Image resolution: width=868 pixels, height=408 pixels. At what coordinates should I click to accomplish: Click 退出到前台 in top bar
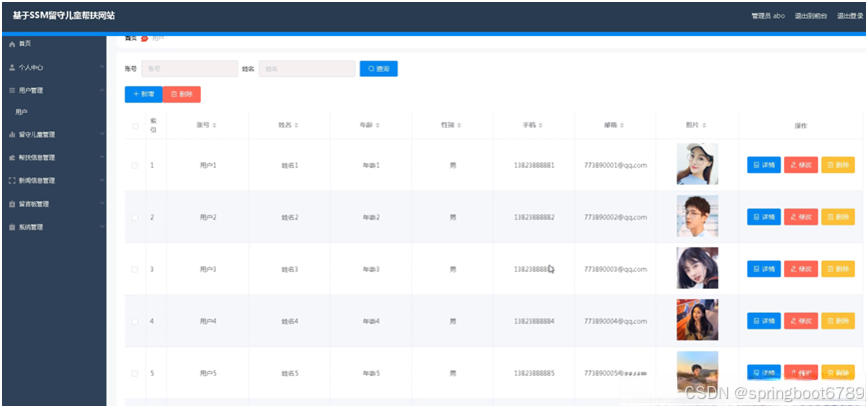(811, 16)
